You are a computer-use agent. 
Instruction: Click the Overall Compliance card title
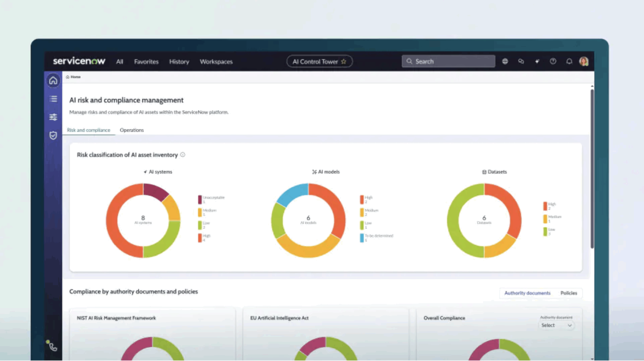click(444, 318)
